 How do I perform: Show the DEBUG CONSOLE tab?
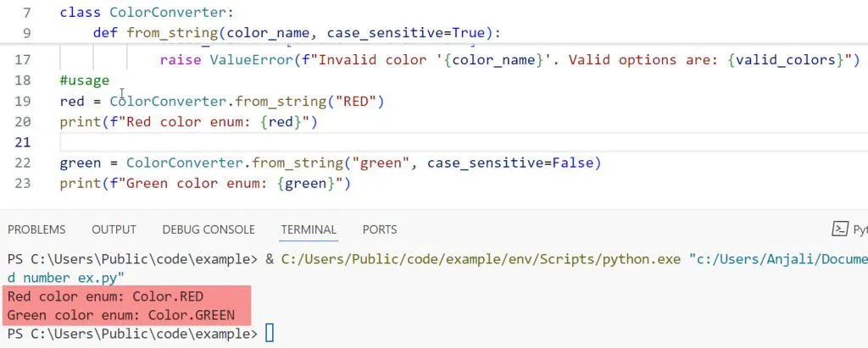pyautogui.click(x=209, y=229)
